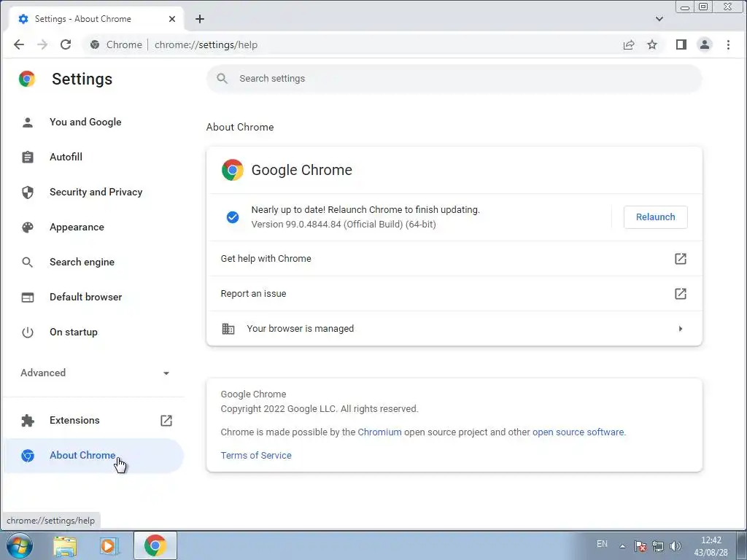Click the volume speaker tray icon
Image resolution: width=747 pixels, height=560 pixels.
pyautogui.click(x=675, y=546)
